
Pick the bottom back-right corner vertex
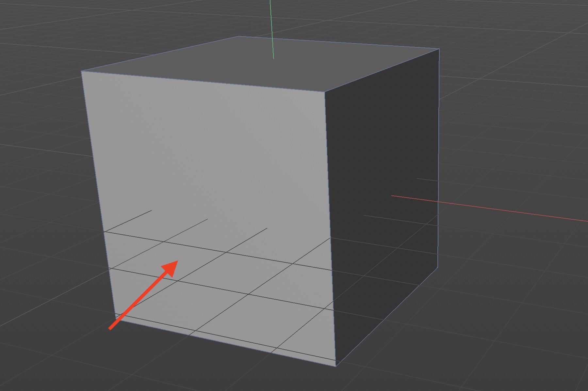pos(437,268)
